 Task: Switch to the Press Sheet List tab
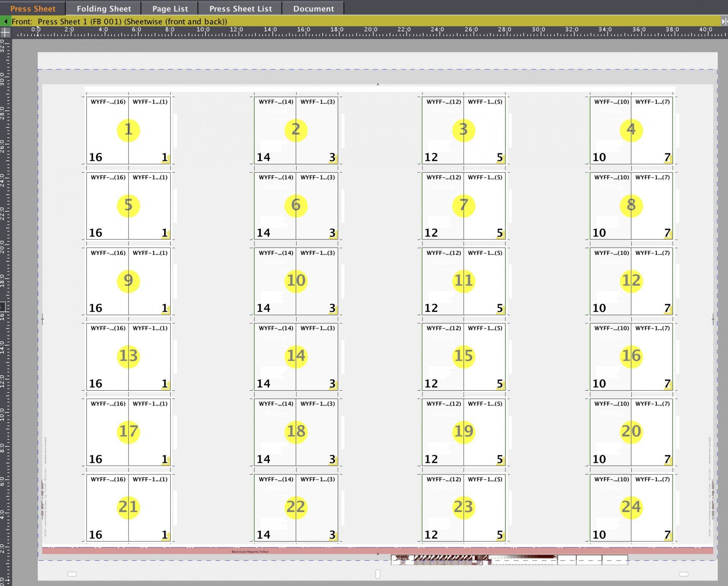(240, 8)
